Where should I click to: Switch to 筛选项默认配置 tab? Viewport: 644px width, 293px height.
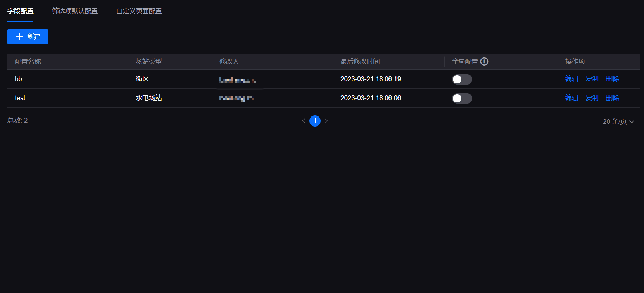[75, 11]
